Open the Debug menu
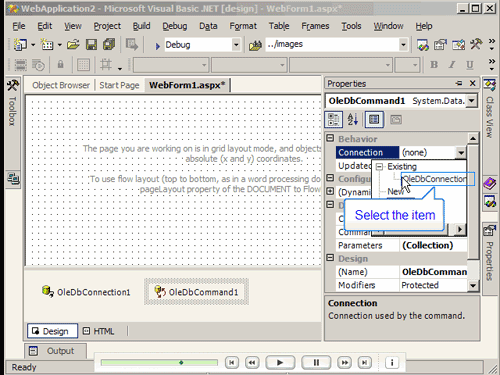 (x=175, y=26)
